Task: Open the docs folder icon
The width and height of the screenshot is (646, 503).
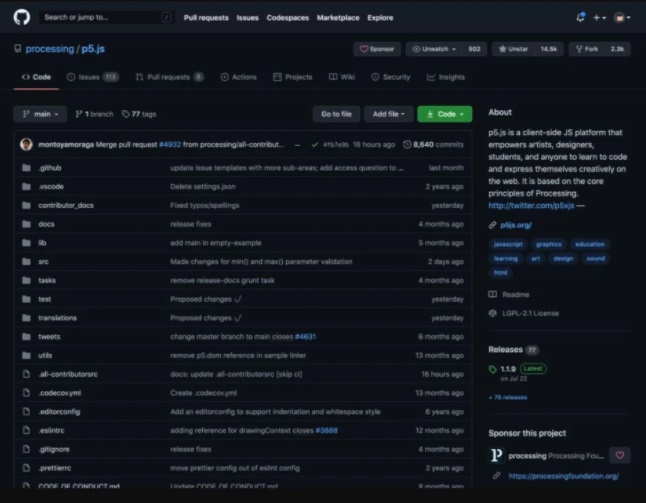Action: (26, 224)
